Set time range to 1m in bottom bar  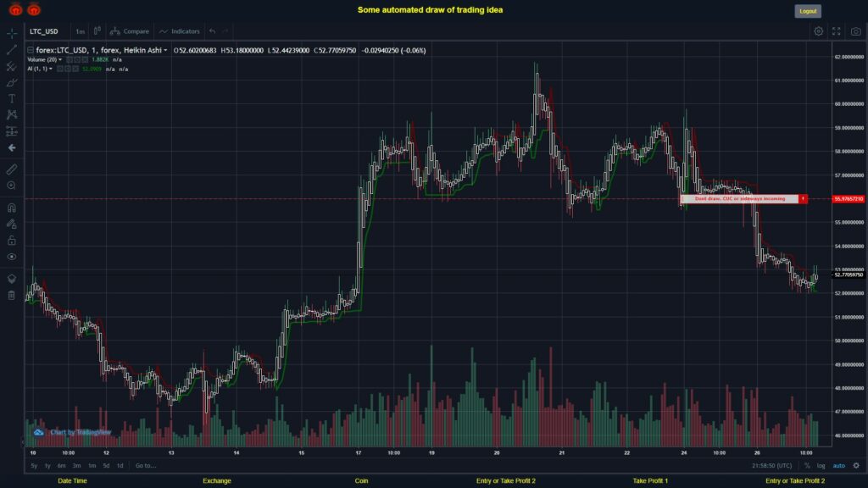[92, 466]
